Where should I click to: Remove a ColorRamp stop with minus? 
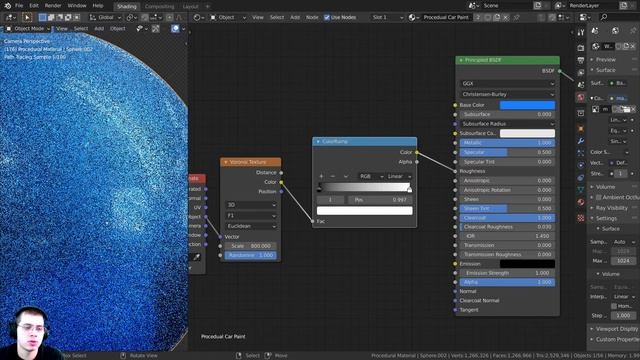pos(333,176)
